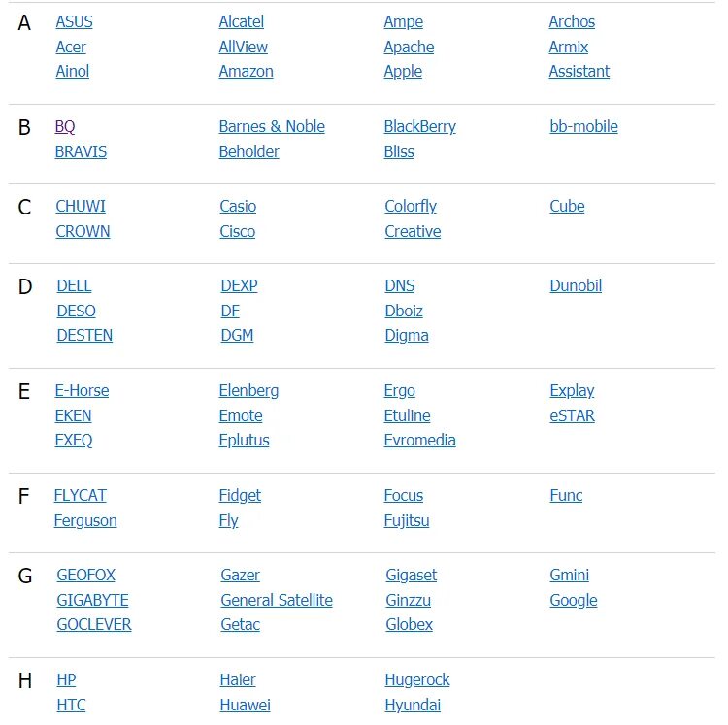The height and width of the screenshot is (725, 728).
Task: Select the Apple brand link
Action: tap(403, 71)
